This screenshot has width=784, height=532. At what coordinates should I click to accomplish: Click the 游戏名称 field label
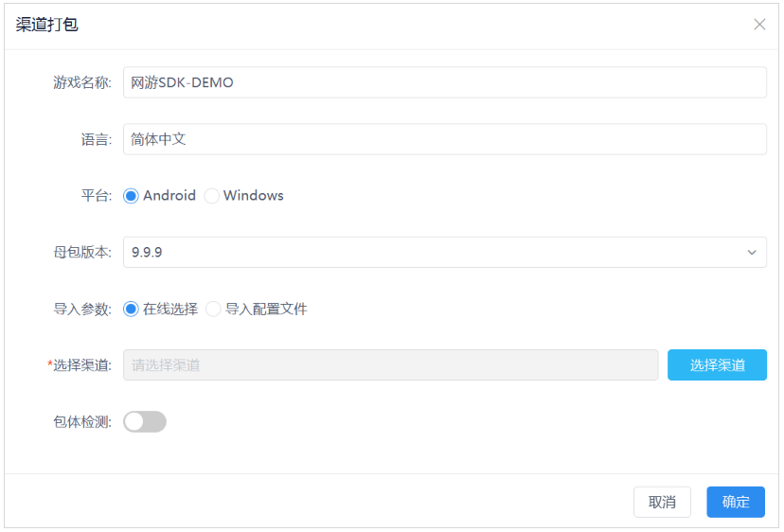coord(81,82)
